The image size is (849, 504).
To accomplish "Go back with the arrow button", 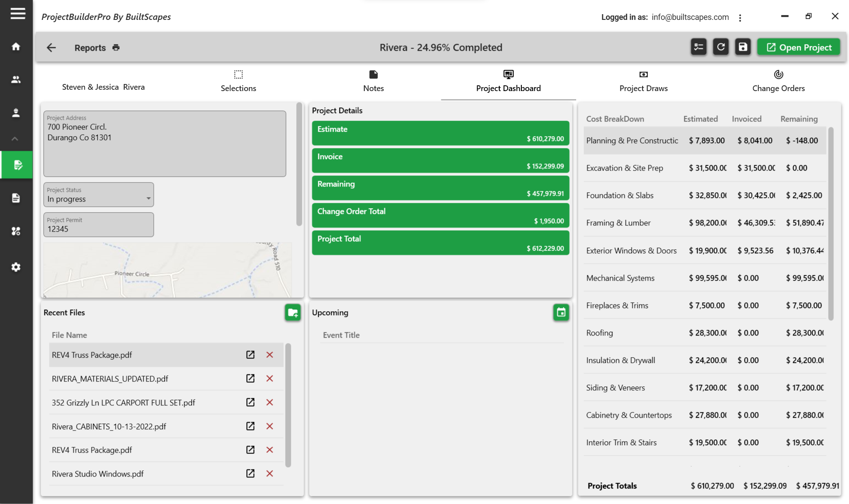I will click(51, 47).
